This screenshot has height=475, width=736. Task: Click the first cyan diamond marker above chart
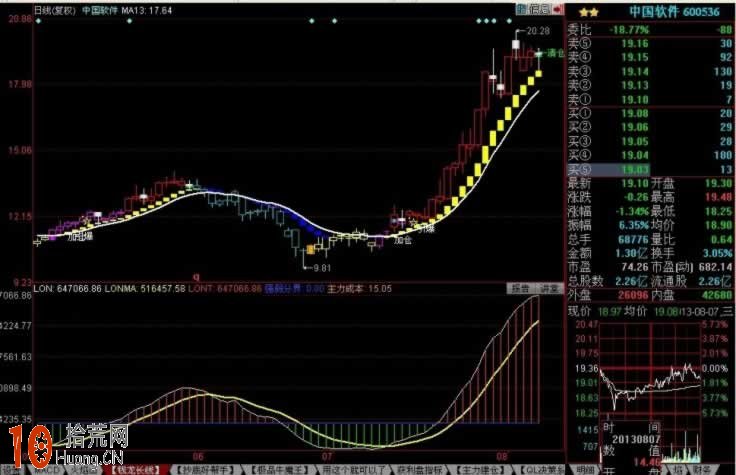coord(38,21)
